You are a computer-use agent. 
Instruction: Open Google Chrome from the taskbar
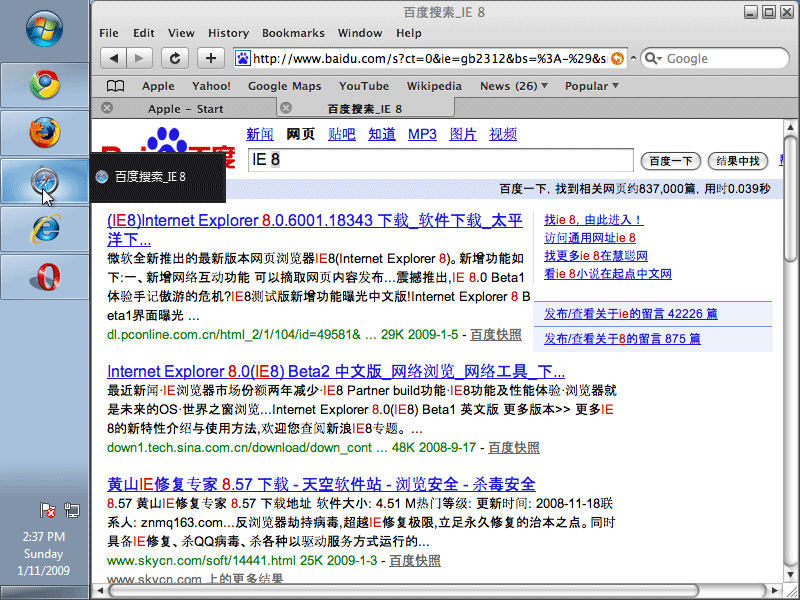[45, 85]
